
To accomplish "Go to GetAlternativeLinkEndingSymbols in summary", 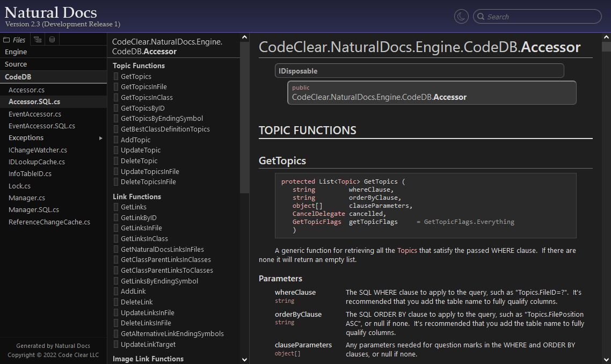I will 172,333.
